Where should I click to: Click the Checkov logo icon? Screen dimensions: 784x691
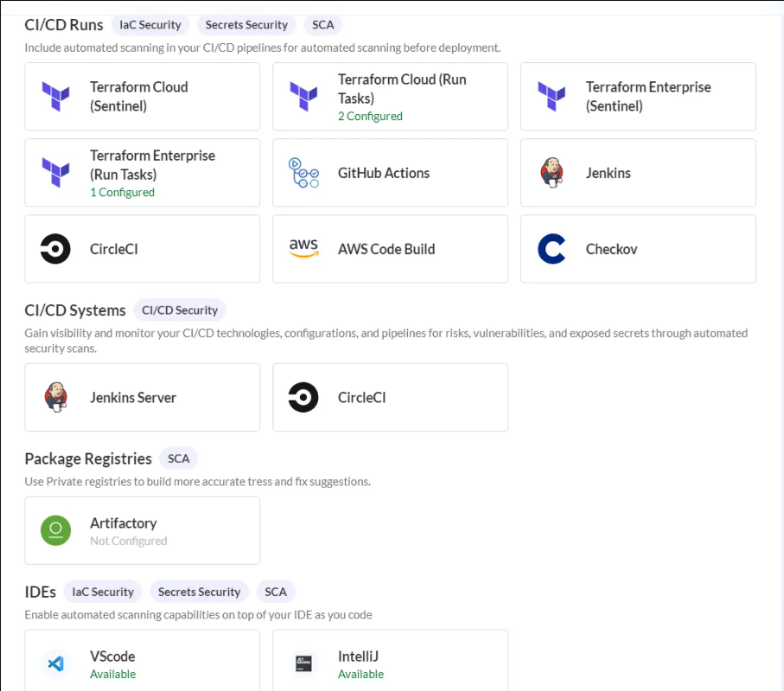tap(551, 249)
